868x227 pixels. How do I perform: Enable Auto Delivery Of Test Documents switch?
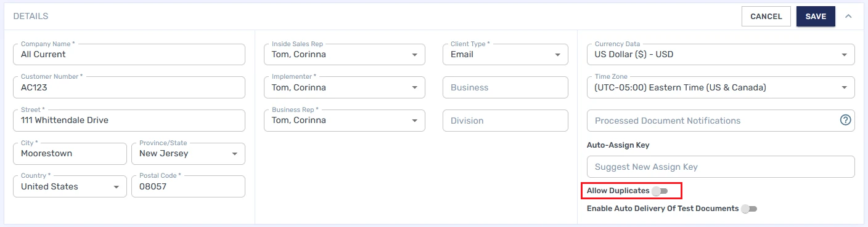(748, 209)
